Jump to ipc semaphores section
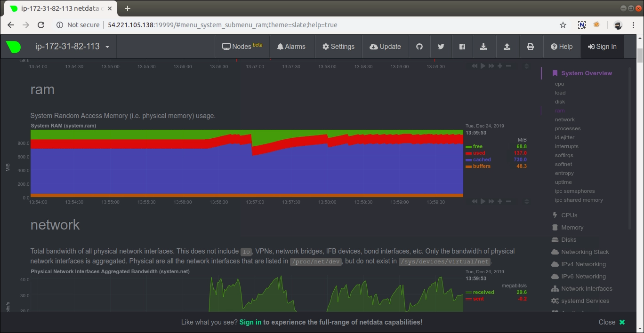The width and height of the screenshot is (644, 333). pyautogui.click(x=575, y=191)
